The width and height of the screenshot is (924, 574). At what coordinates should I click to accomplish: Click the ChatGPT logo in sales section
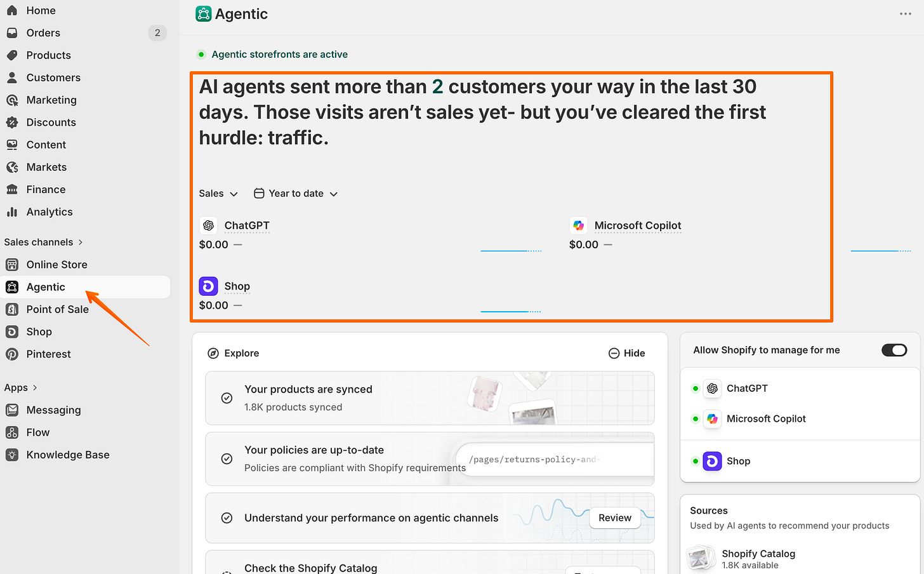point(208,225)
